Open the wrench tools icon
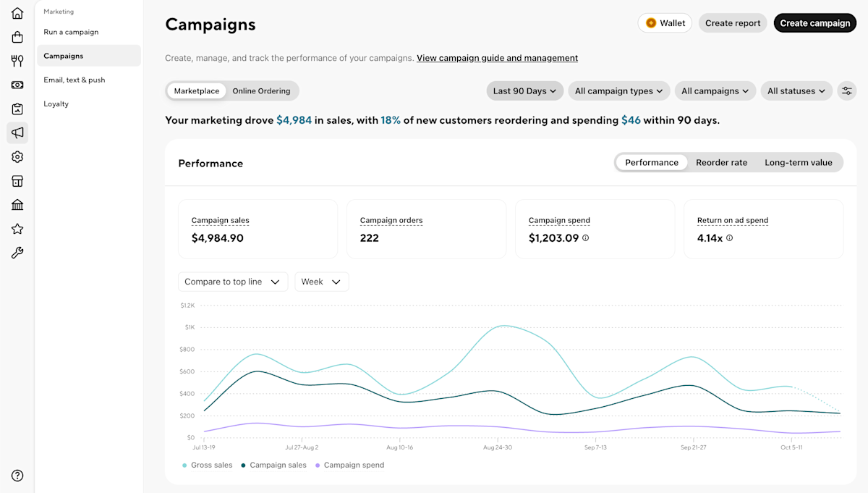This screenshot has height=493, width=868. 17,253
